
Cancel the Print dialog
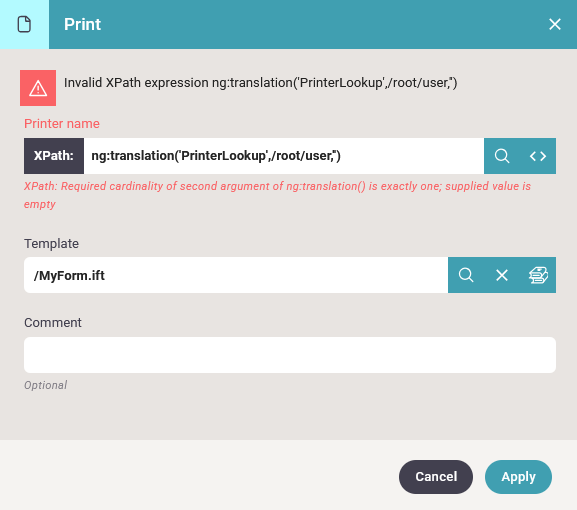(x=436, y=477)
